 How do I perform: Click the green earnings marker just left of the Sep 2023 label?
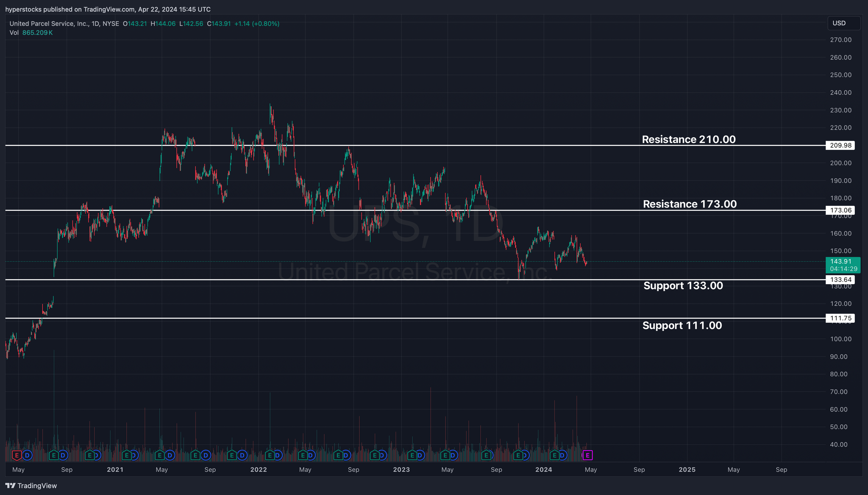tap(486, 456)
